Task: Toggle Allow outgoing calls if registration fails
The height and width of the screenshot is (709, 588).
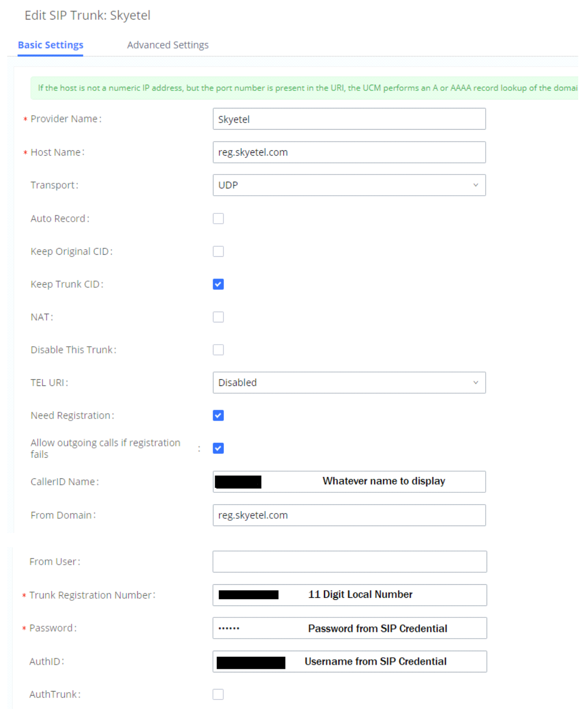Action: click(x=218, y=449)
